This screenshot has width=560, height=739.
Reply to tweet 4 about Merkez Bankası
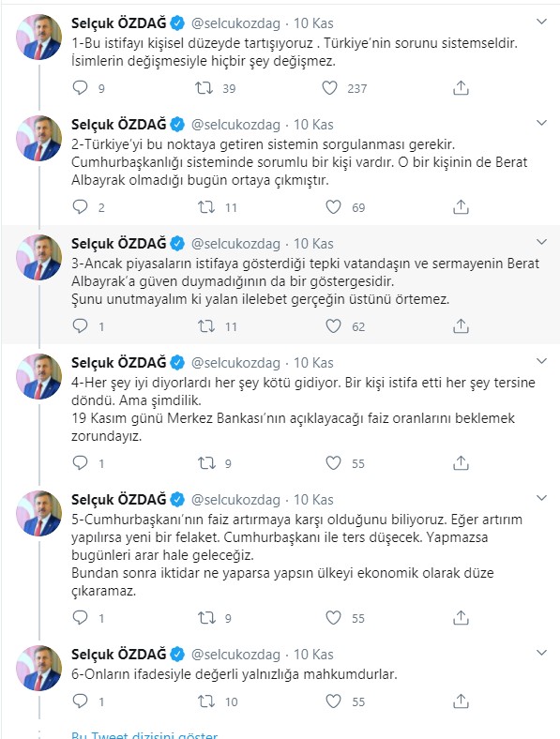[x=80, y=463]
